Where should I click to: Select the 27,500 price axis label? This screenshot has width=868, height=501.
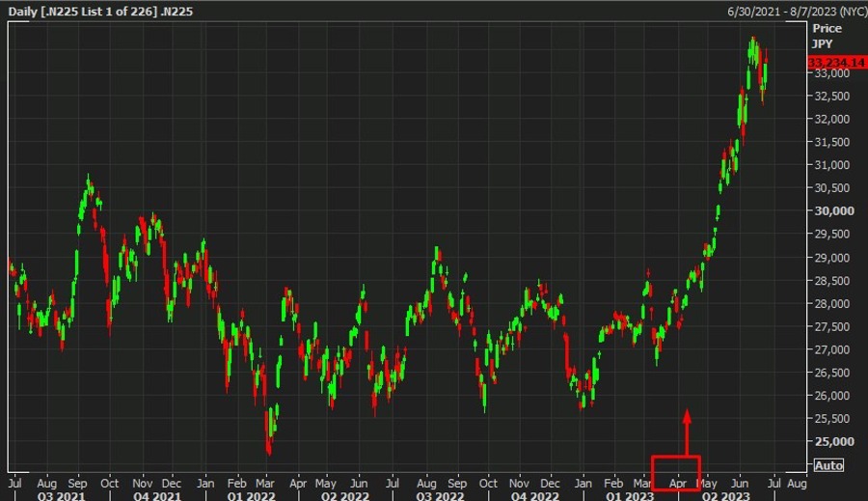pyautogui.click(x=831, y=327)
